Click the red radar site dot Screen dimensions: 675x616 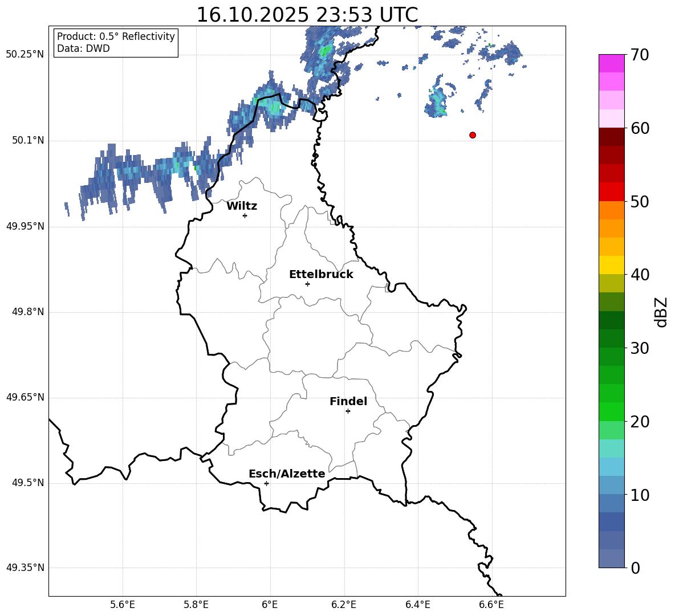473,135
